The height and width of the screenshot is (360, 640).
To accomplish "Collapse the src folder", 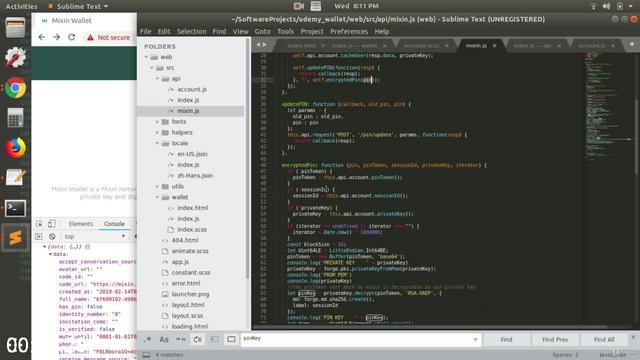I will pyautogui.click(x=152, y=68).
